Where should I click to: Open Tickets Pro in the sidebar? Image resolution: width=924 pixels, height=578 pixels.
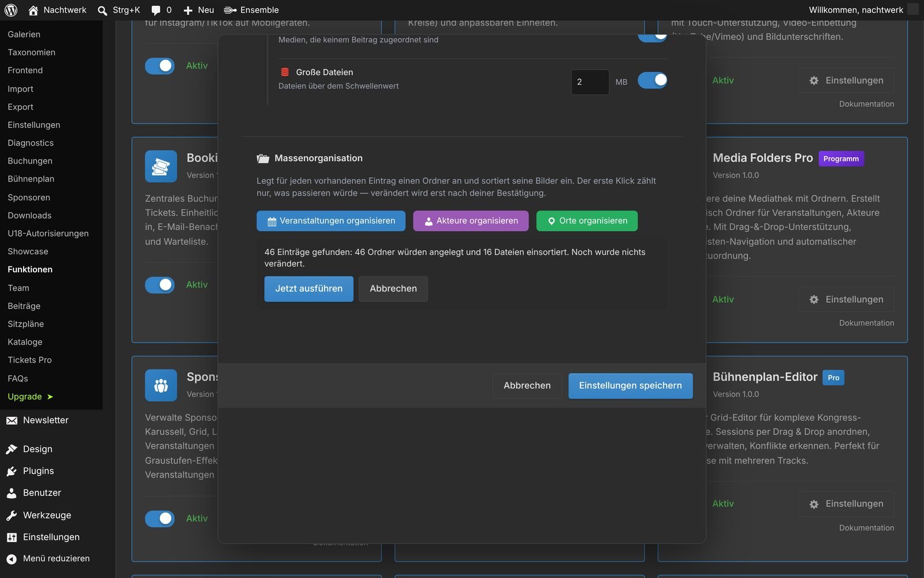pyautogui.click(x=29, y=360)
